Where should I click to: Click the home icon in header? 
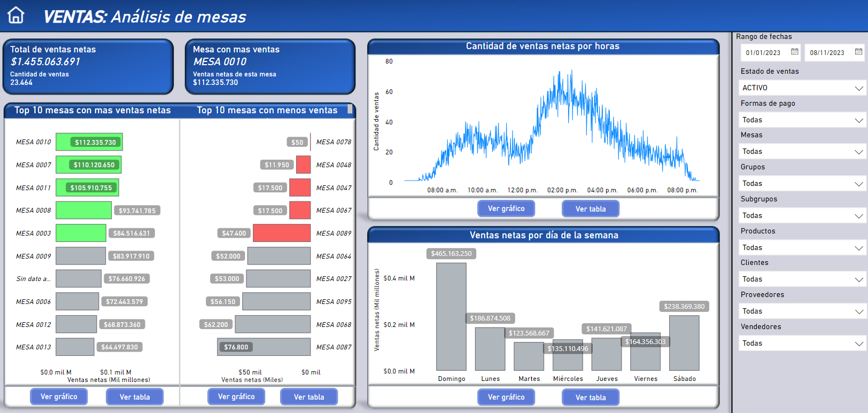[x=16, y=15]
